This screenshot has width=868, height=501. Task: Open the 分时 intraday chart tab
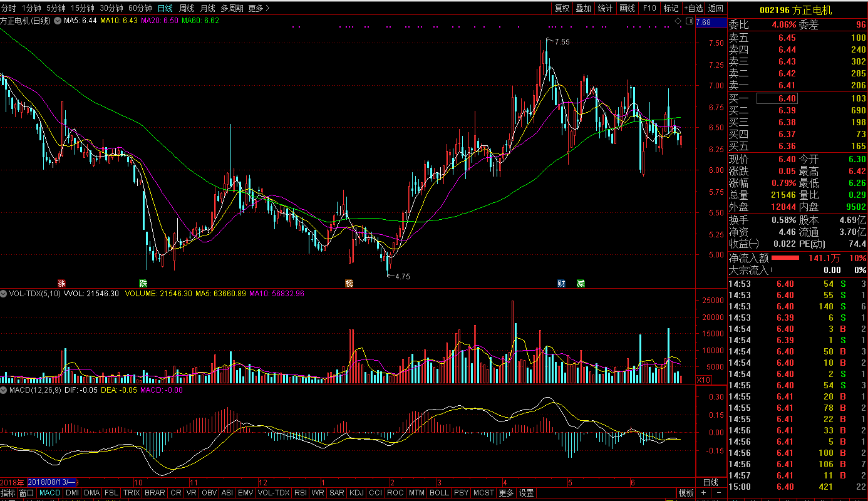[9, 8]
